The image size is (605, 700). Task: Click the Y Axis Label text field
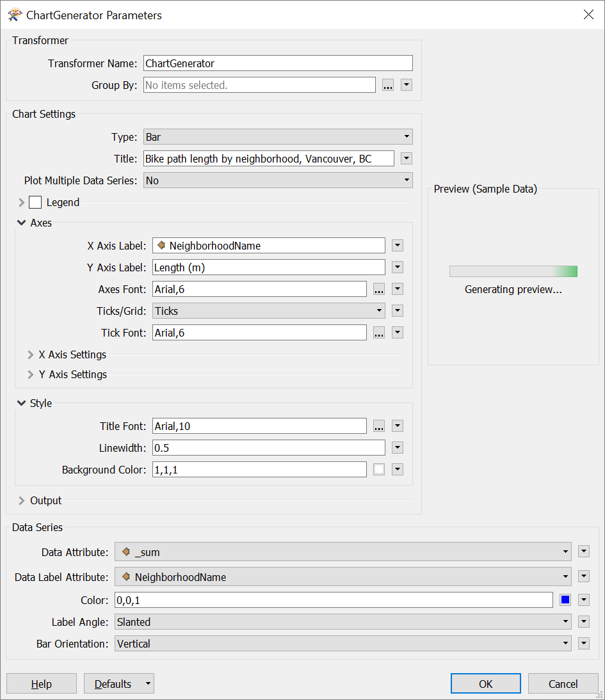click(268, 267)
